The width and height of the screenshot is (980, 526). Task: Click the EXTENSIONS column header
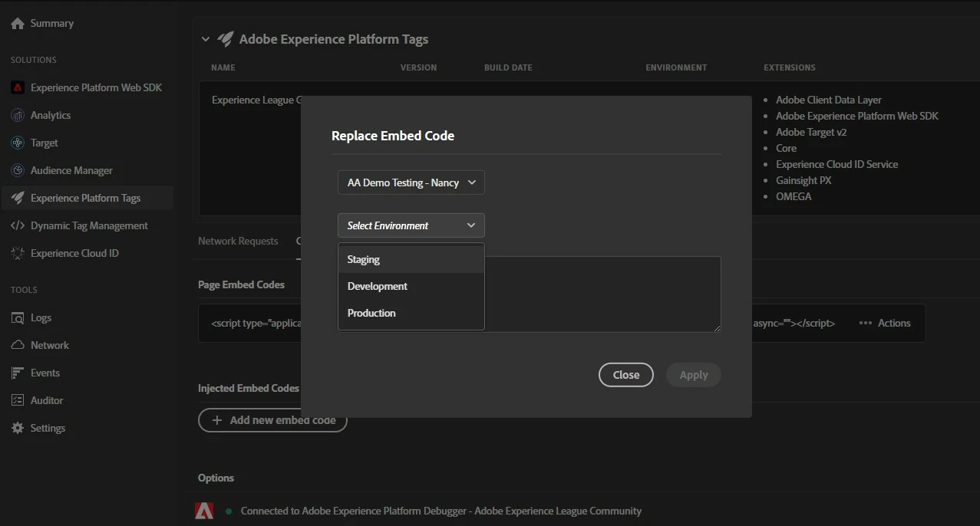coord(790,67)
